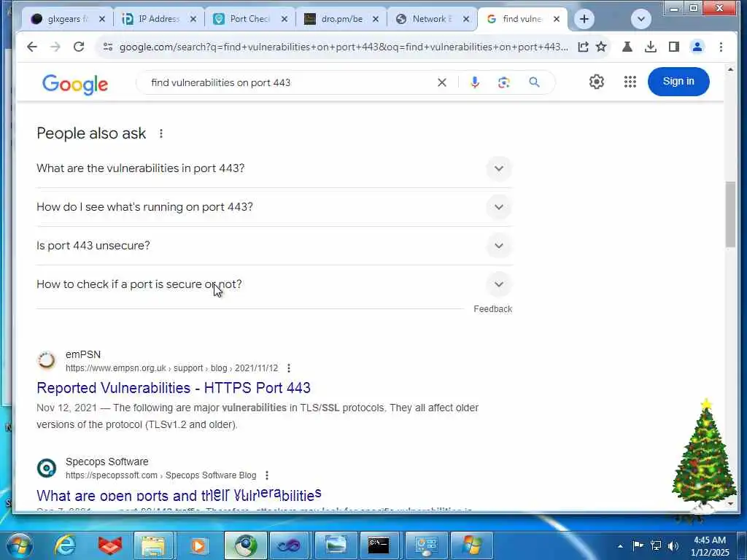Go to the Google logo homepage
The image size is (747, 560).
(x=75, y=85)
